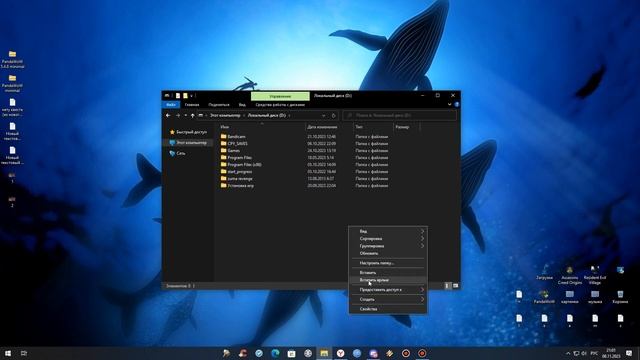Image resolution: width=640 pixels, height=360 pixels.
Task: Select Быстрый доступ in navigation pane
Action: click(x=188, y=132)
